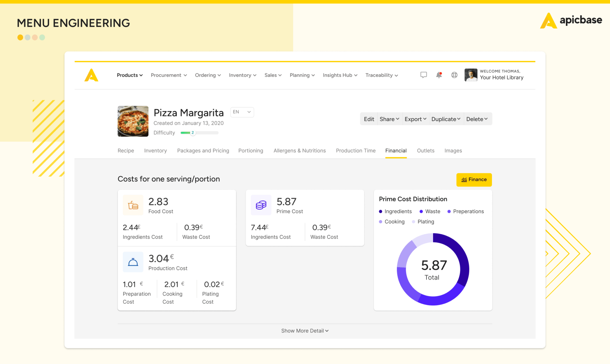The width and height of the screenshot is (610, 364).
Task: Expand the Export dropdown
Action: tap(416, 119)
